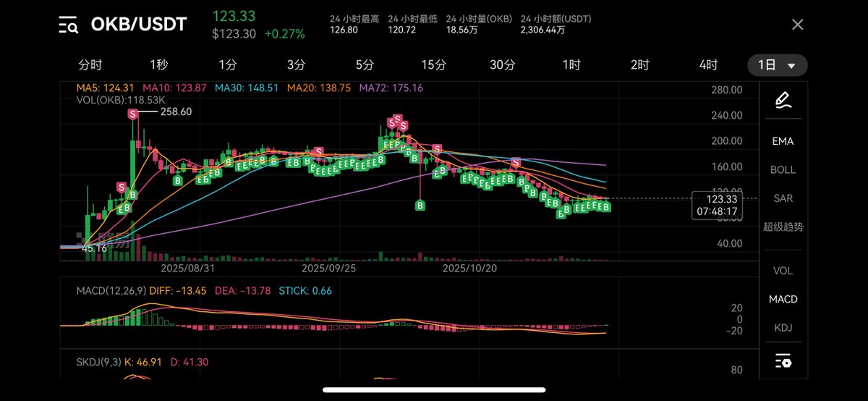Viewport: 868px width, 401px height.
Task: Click the buy marker below the long wick
Action: [x=420, y=206]
